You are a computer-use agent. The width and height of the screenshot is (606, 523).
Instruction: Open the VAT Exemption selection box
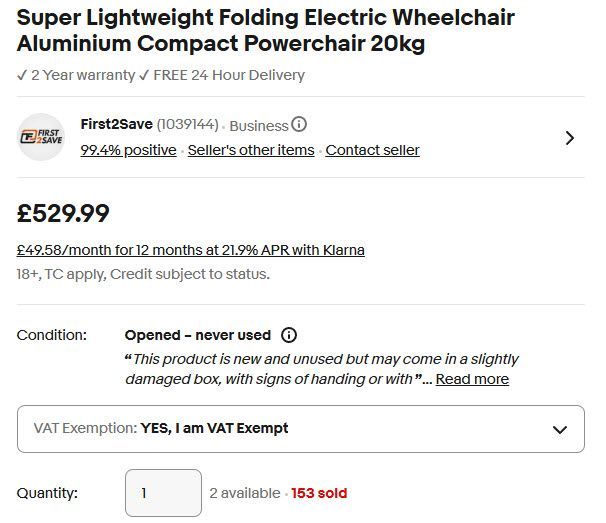pyautogui.click(x=300, y=429)
